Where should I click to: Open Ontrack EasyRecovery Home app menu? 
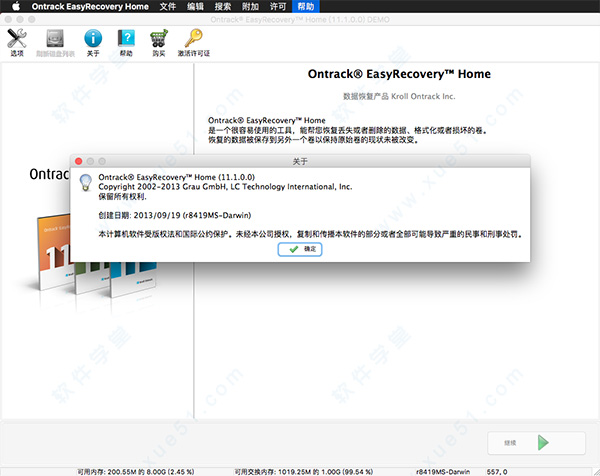[x=90, y=7]
